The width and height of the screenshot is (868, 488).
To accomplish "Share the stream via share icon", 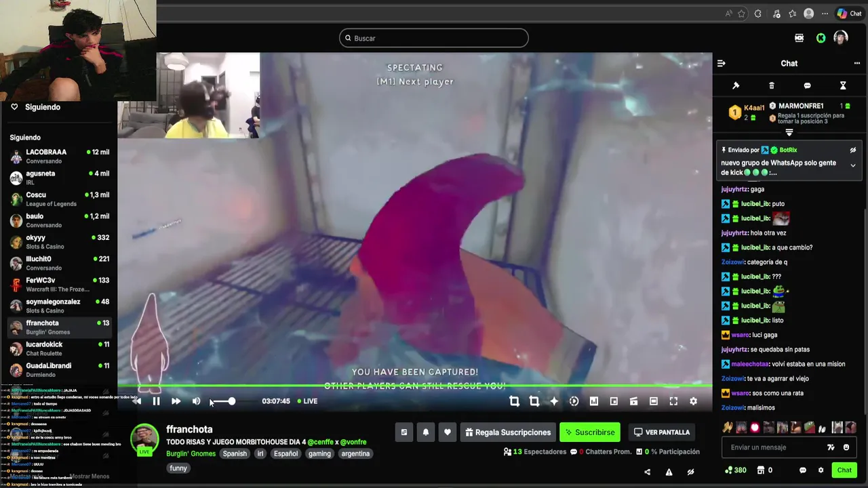I will point(647,472).
